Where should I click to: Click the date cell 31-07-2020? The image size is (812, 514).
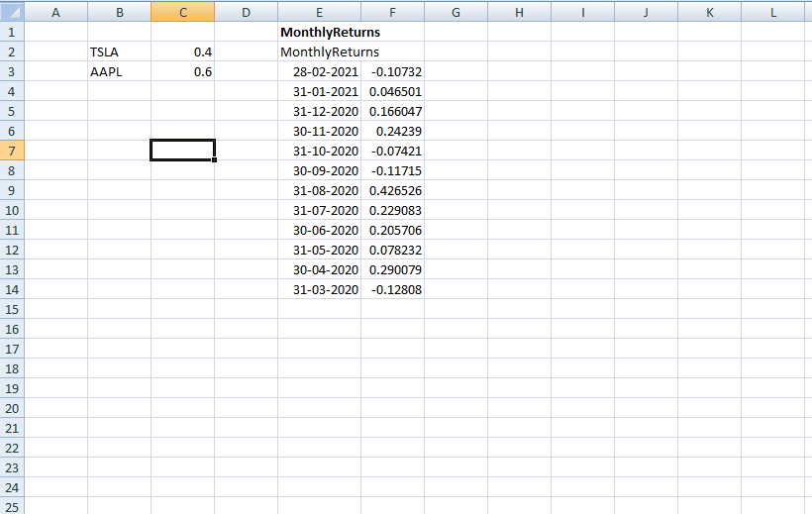click(320, 210)
